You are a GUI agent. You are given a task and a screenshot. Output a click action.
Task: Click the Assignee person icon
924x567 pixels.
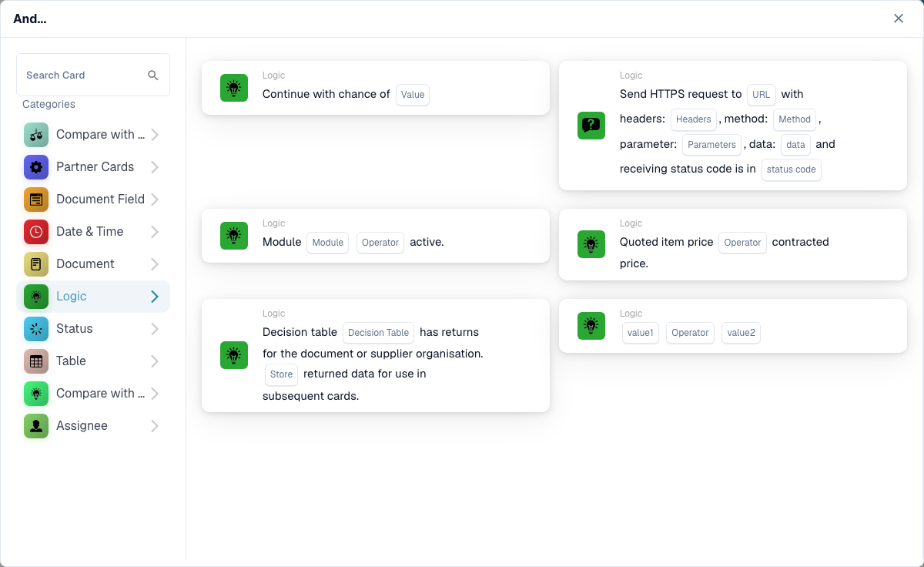(x=36, y=426)
